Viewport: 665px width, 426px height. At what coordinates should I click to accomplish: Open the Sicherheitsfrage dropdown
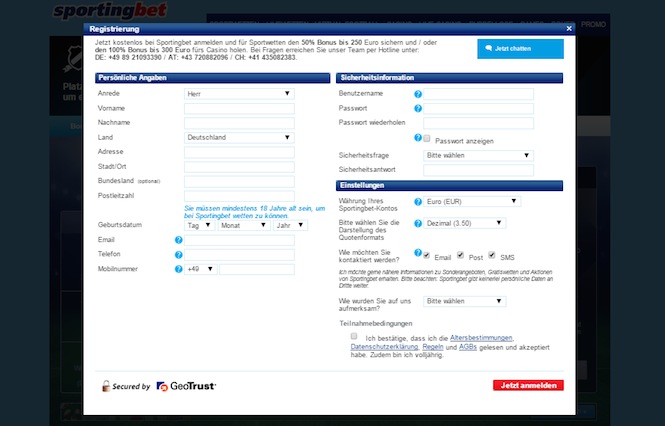[x=479, y=156]
